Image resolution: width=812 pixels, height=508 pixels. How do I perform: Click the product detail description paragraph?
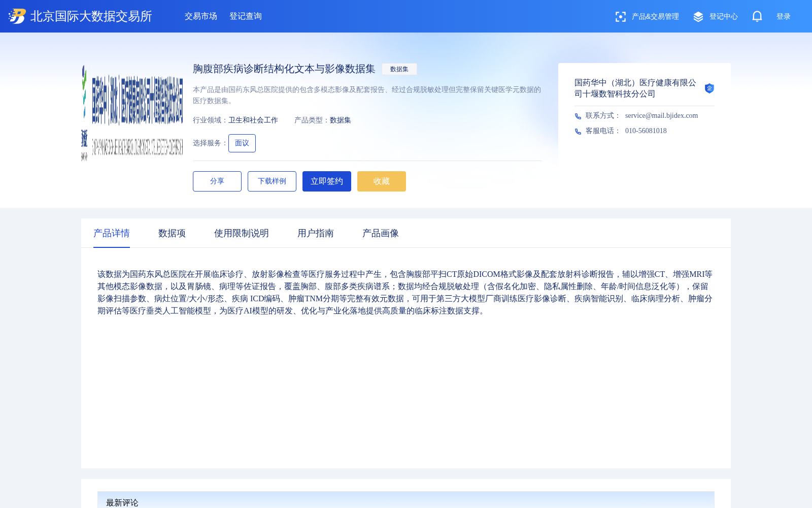click(x=405, y=293)
